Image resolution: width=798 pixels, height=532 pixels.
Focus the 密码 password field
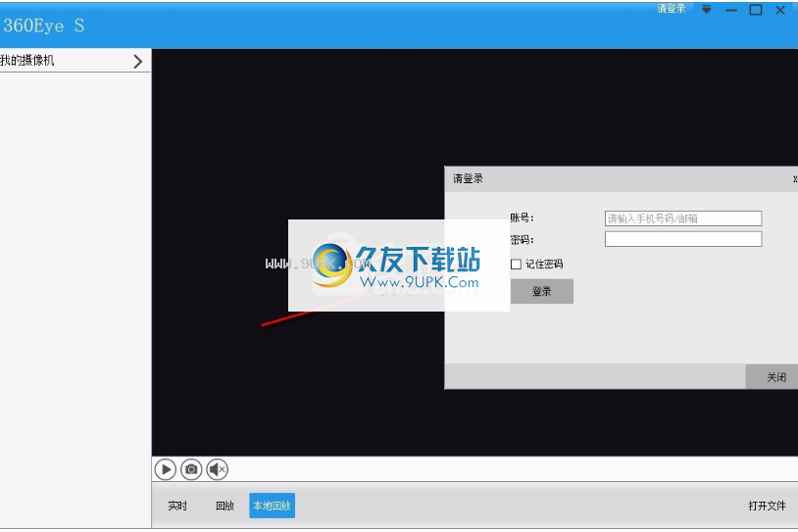(683, 239)
